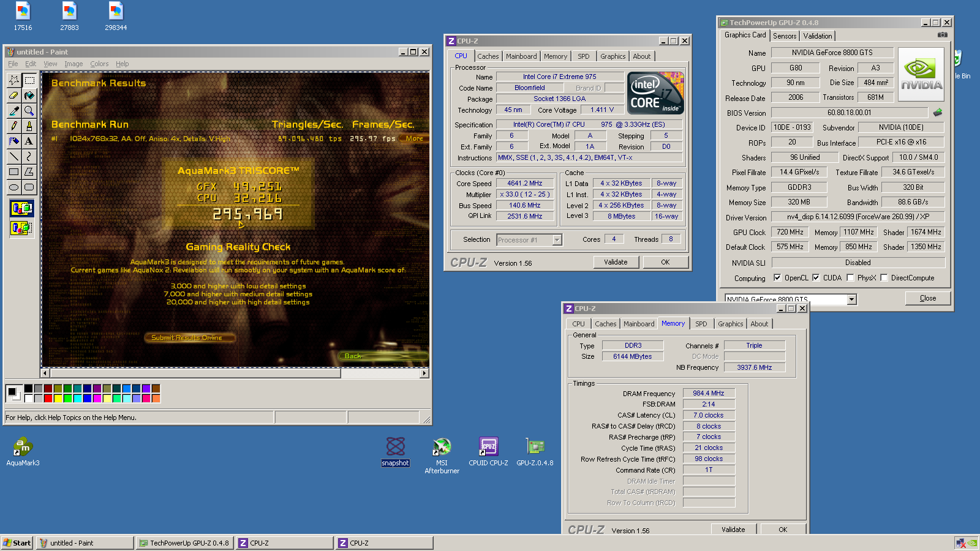Switch to untitled - Paint taskbar button
Image resolution: width=980 pixels, height=551 pixels.
point(85,543)
